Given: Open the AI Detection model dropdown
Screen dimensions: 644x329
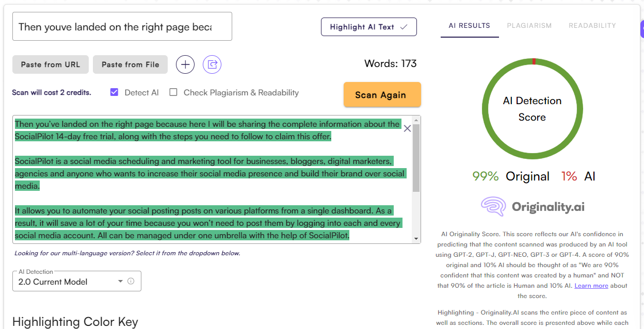Looking at the screenshot, I should [76, 281].
